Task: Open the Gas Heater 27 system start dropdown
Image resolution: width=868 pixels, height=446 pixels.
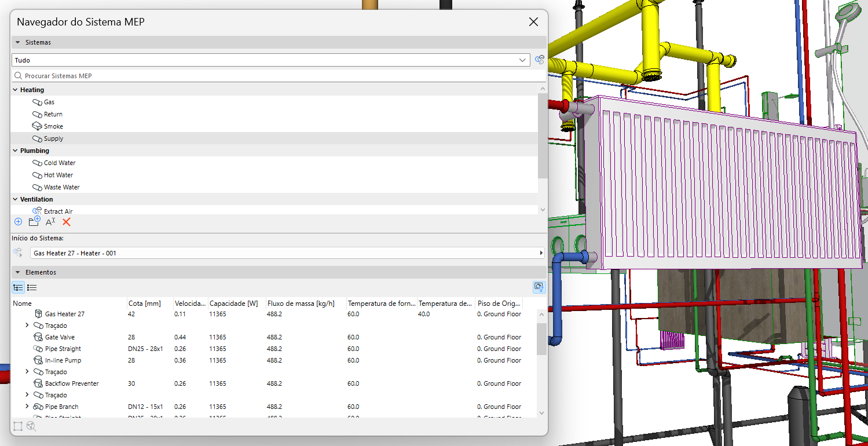Action: click(287, 253)
